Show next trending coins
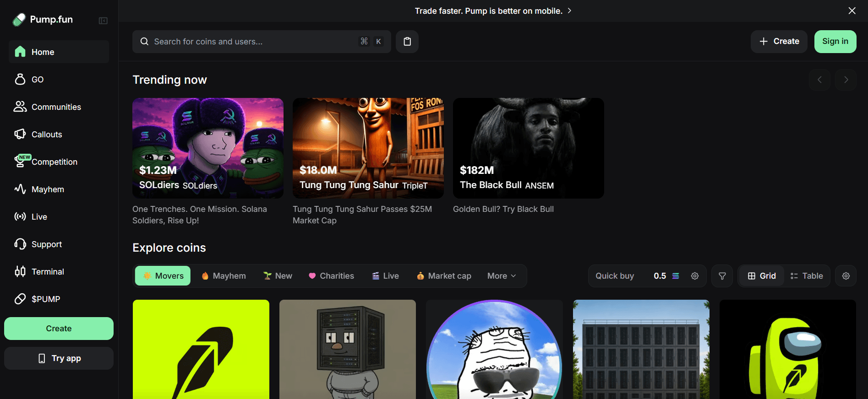Screen dimensions: 868x399 [x=846, y=80]
